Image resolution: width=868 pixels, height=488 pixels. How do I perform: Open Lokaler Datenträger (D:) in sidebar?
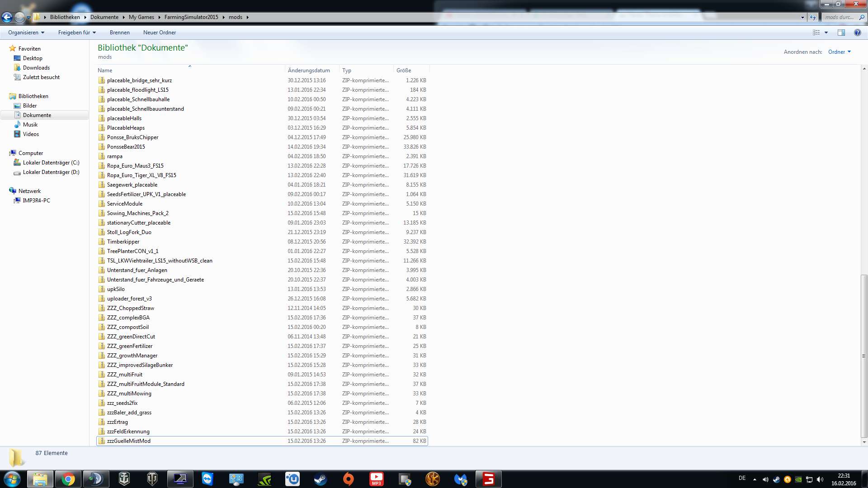51,172
